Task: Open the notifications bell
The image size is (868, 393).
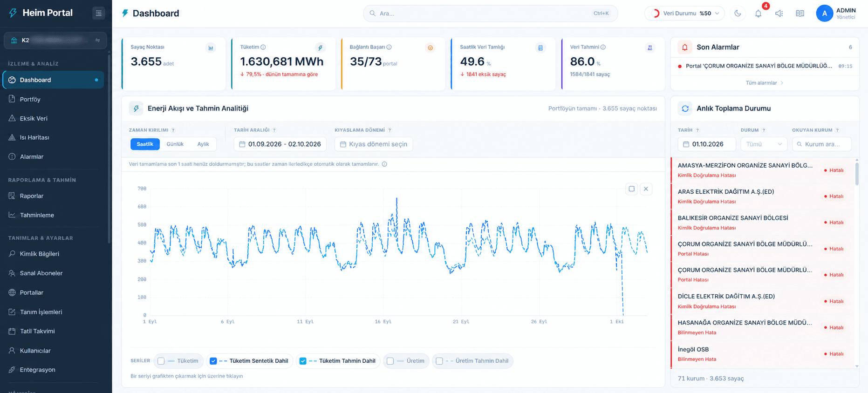Action: point(759,14)
